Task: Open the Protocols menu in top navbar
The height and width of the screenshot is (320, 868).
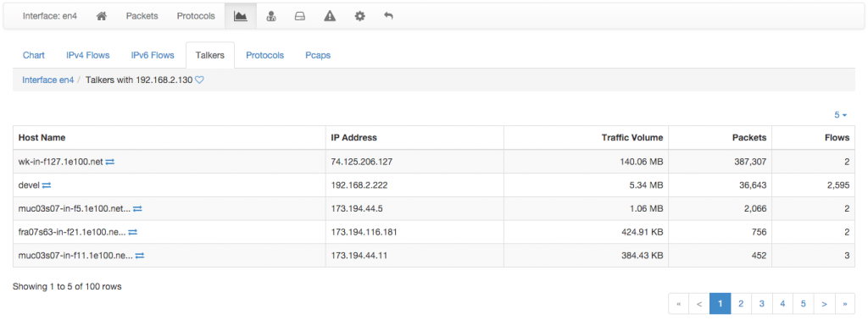Action: tap(196, 16)
